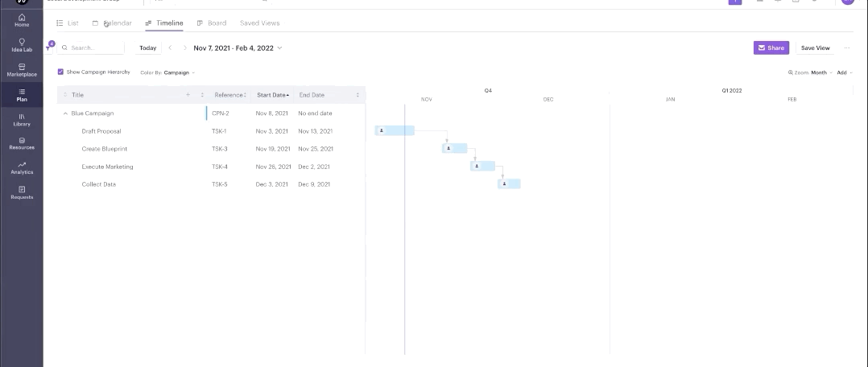
Task: Sort by the Reference column
Action: point(230,95)
